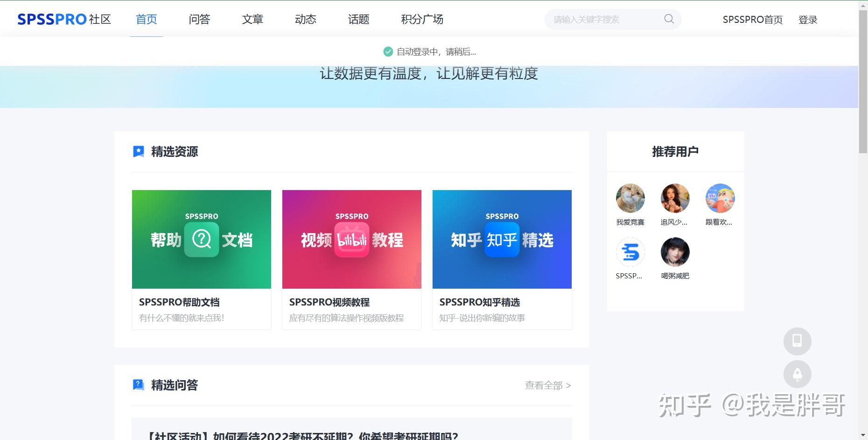The image size is (868, 440).
Task: Click the blue 知乎 icon on card
Action: [x=502, y=240]
